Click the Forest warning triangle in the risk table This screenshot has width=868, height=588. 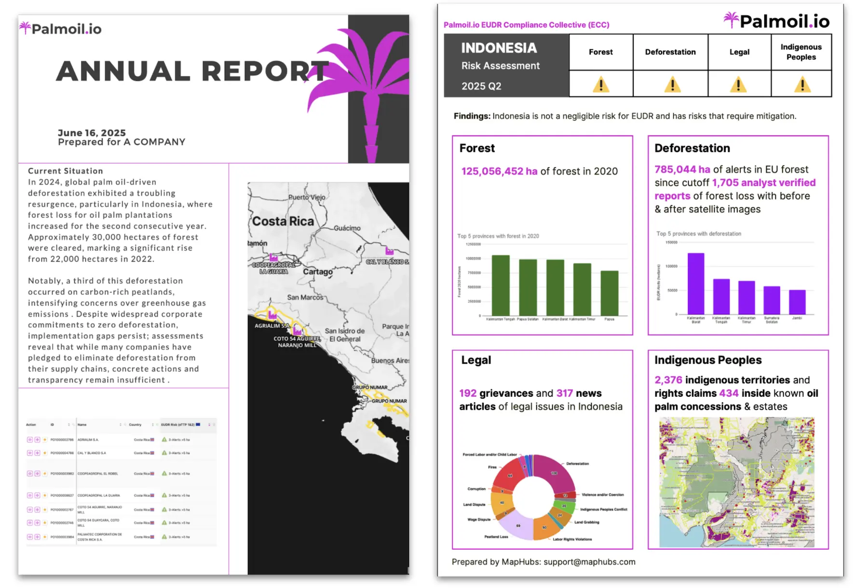[600, 84]
